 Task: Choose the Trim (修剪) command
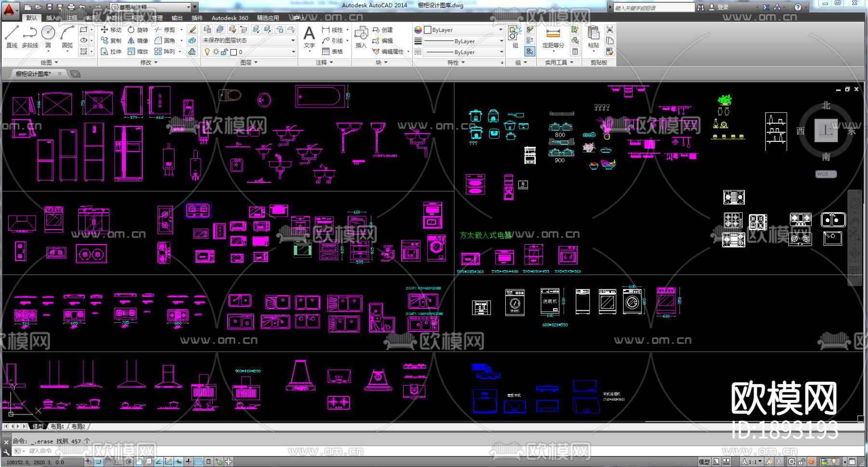[165, 30]
